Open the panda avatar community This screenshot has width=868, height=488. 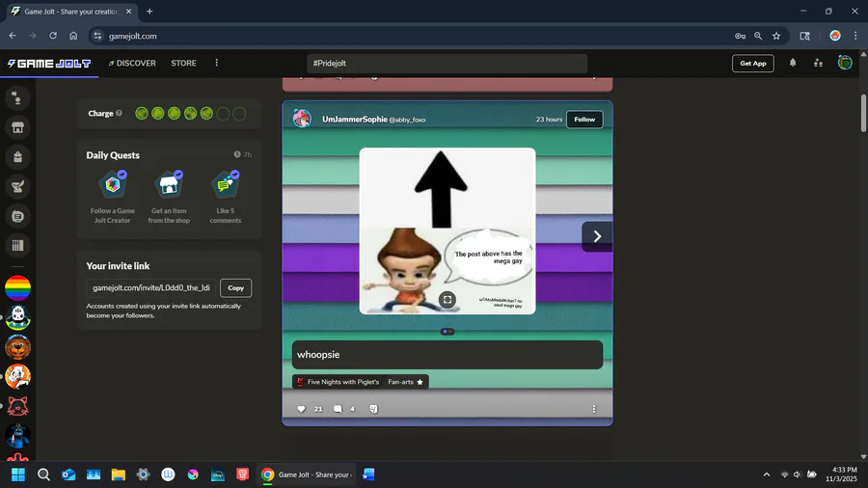tap(17, 317)
